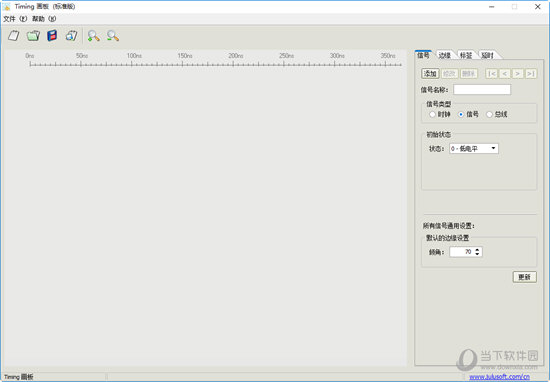Open the 帮助 (H) menu
The height and width of the screenshot is (382, 550).
(x=44, y=19)
